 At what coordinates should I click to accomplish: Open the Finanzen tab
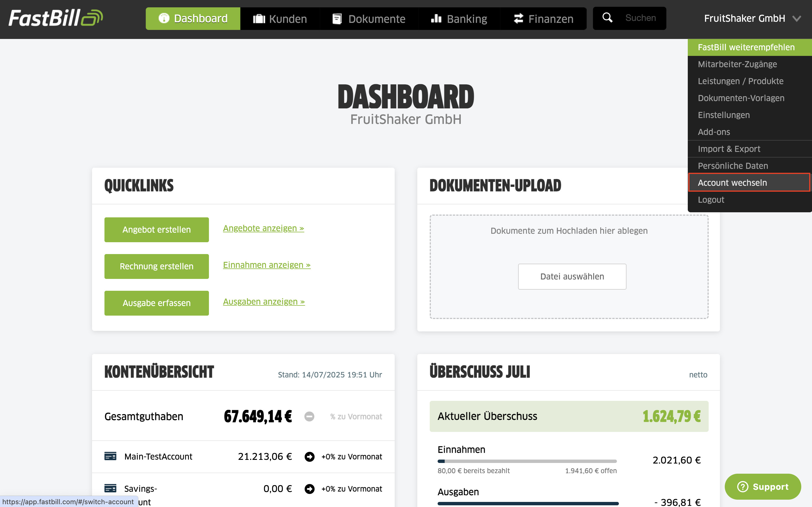[543, 19]
